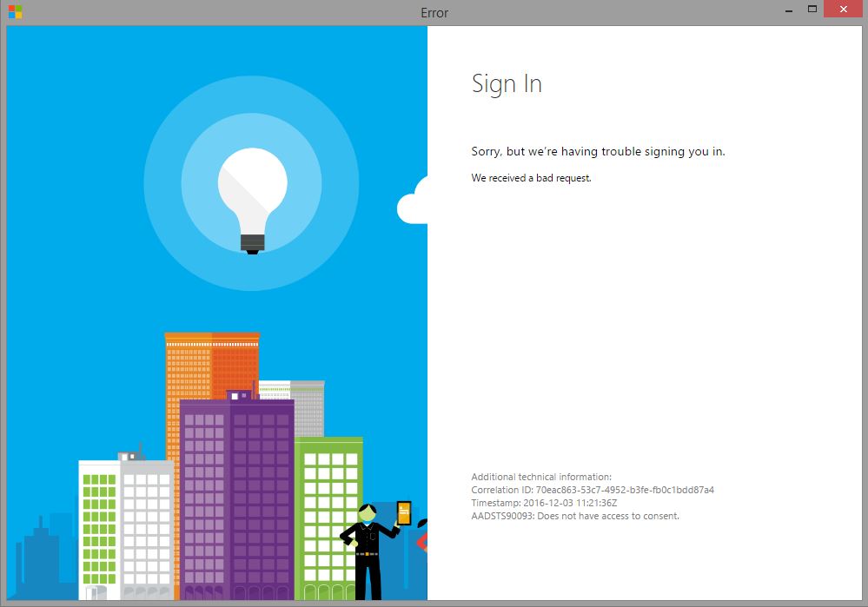The height and width of the screenshot is (607, 868).
Task: Click 'We received a bad request.' message
Action: [x=531, y=178]
